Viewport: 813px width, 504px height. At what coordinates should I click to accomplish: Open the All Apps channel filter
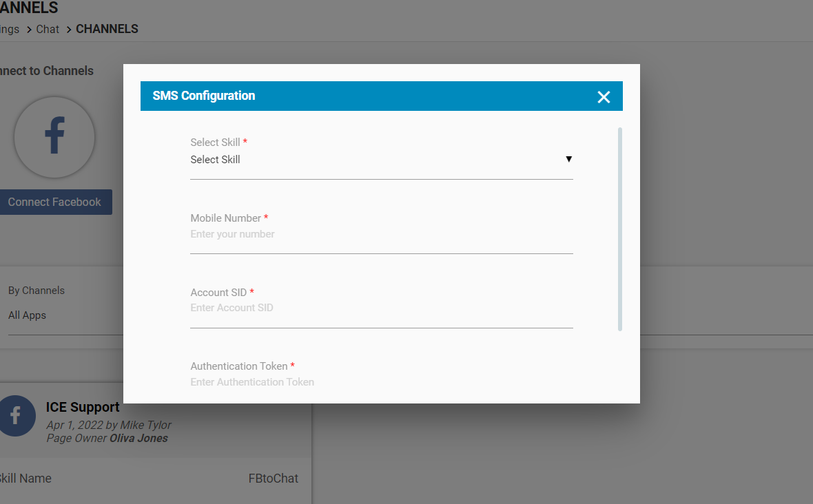click(x=28, y=315)
